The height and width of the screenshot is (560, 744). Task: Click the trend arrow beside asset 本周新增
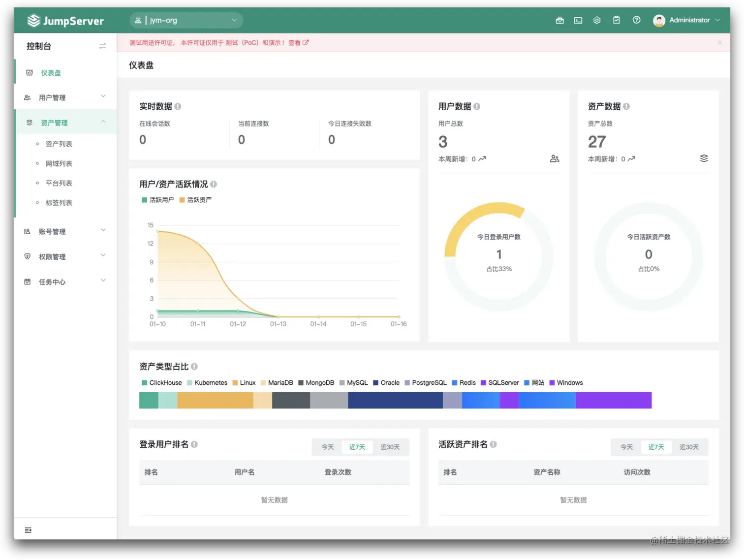point(632,159)
